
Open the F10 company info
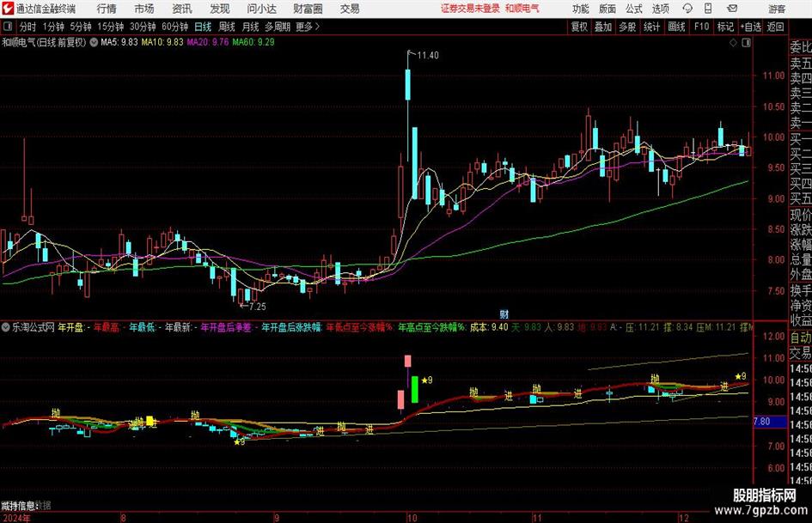coord(701,27)
